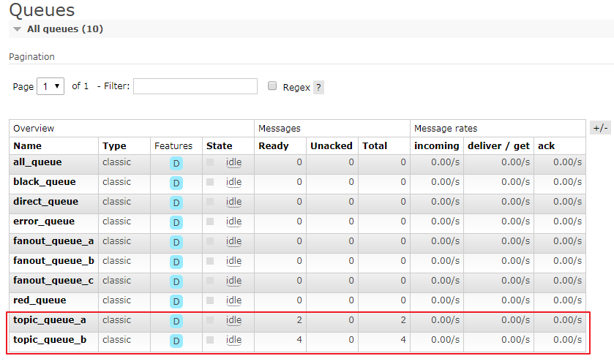Click the grey state square for all_queue
The height and width of the screenshot is (364, 614).
click(x=210, y=162)
